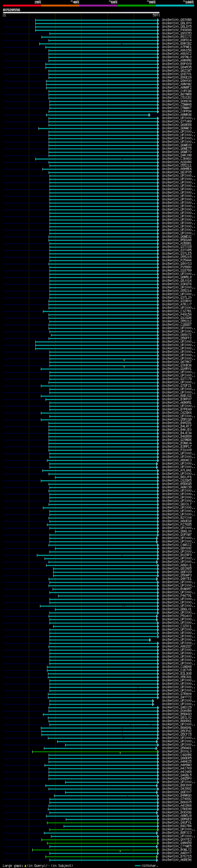Select hit label UniRef100_O18789
197x868 pixels.
tap(177, 270)
